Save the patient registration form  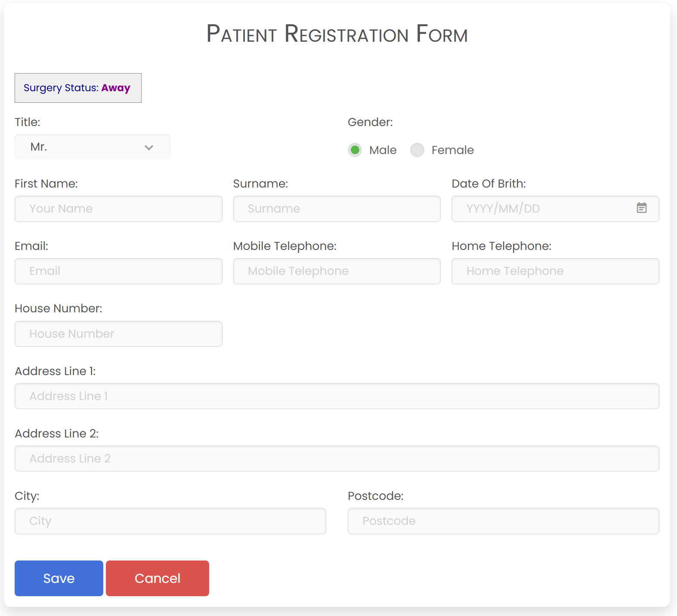coord(59,578)
